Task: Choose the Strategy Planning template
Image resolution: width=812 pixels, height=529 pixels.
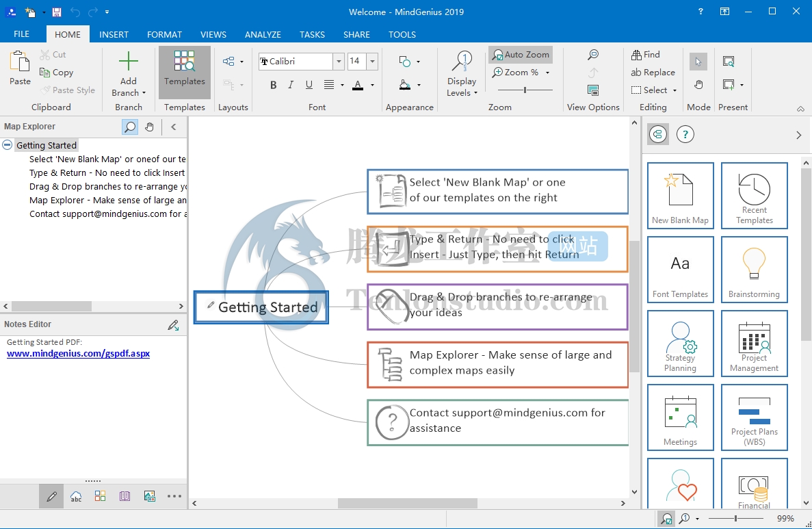Action: pos(680,344)
